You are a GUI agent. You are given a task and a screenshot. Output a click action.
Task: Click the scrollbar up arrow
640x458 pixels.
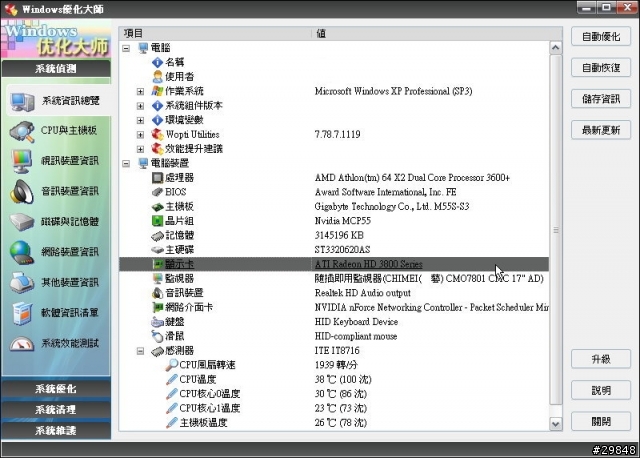coord(556,48)
